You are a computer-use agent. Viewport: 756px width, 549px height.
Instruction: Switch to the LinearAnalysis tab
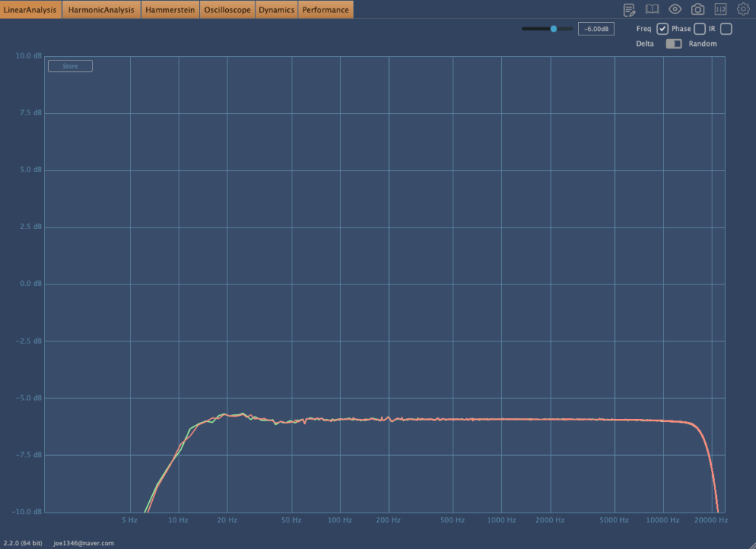pyautogui.click(x=31, y=10)
